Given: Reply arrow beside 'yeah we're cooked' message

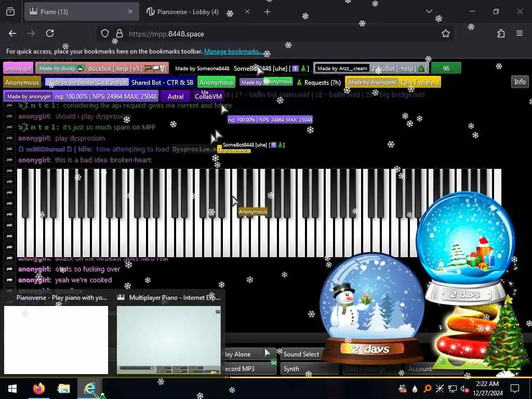Looking at the screenshot, I should tap(9, 280).
